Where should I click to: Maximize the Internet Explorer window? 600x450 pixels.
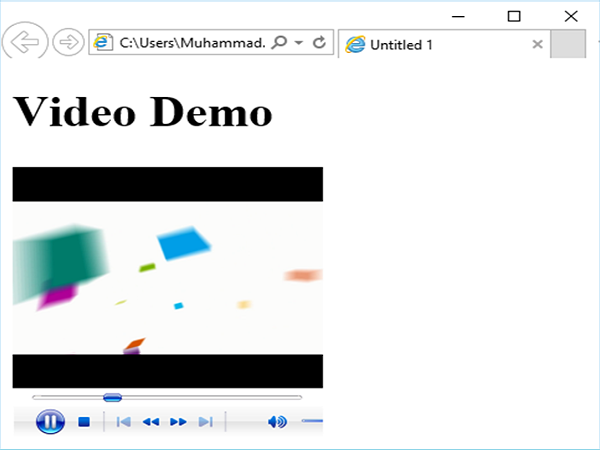tap(514, 16)
